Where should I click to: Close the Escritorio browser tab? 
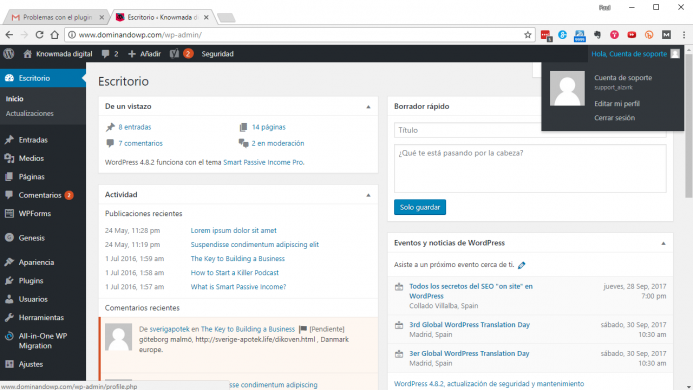206,18
